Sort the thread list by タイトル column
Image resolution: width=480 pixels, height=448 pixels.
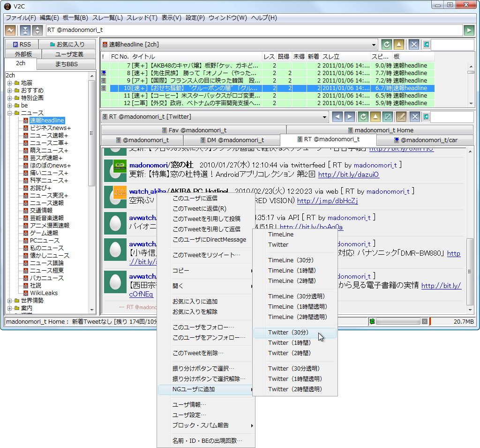click(x=196, y=57)
